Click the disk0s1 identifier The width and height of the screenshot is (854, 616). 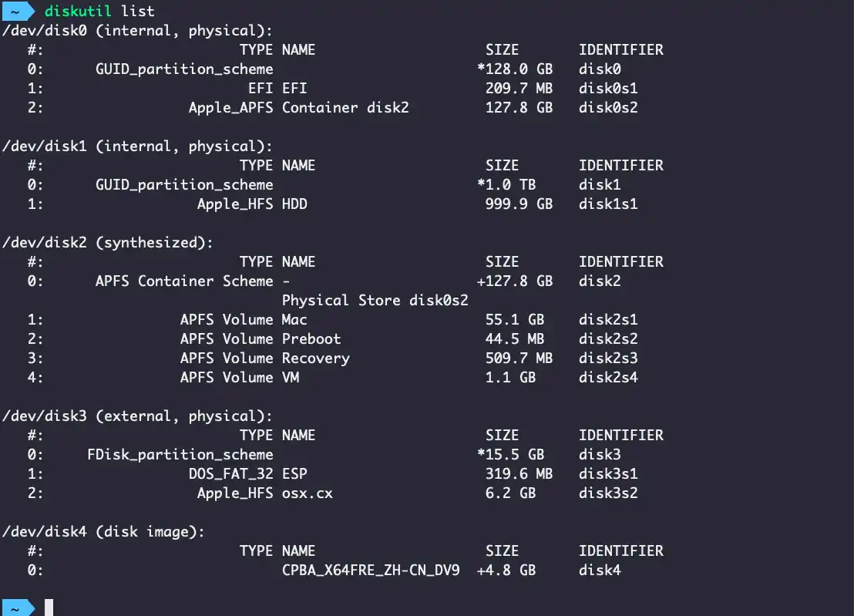tap(608, 89)
